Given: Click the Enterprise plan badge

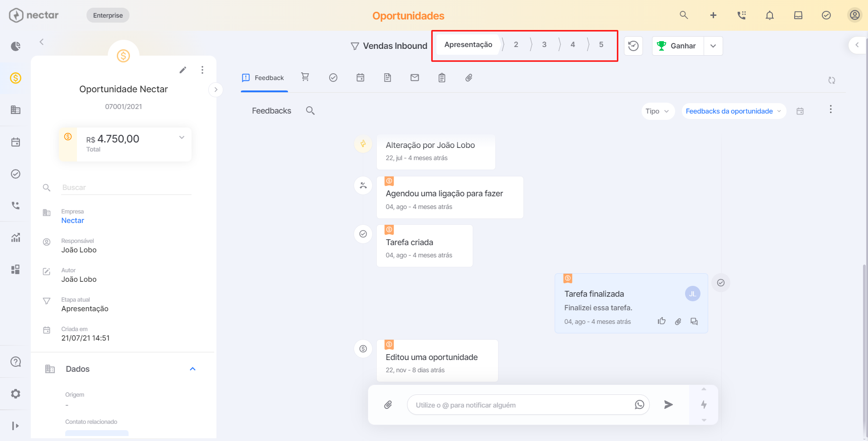Looking at the screenshot, I should pyautogui.click(x=108, y=15).
